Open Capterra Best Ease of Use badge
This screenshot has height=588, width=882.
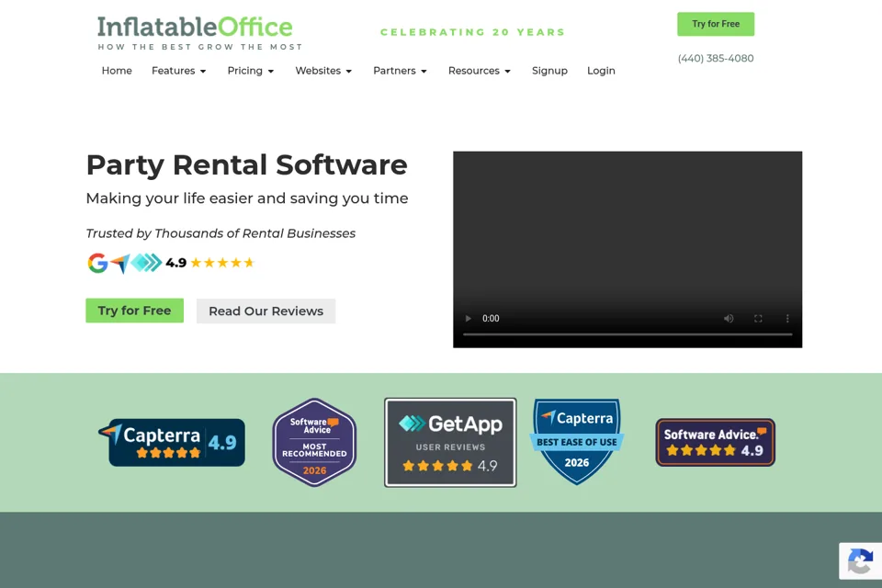coord(577,442)
